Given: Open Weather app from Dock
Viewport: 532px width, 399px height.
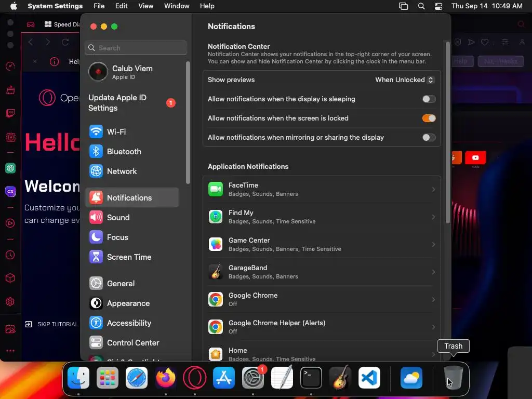Looking at the screenshot, I should click(411, 378).
